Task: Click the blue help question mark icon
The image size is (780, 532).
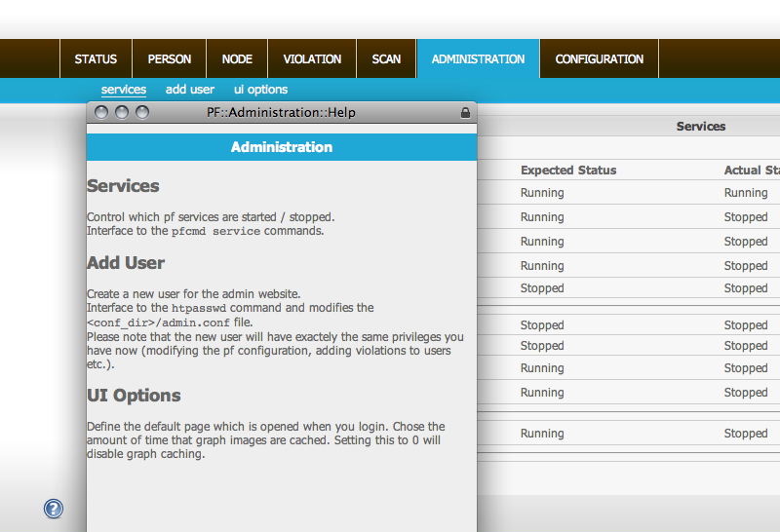Action: pyautogui.click(x=54, y=509)
